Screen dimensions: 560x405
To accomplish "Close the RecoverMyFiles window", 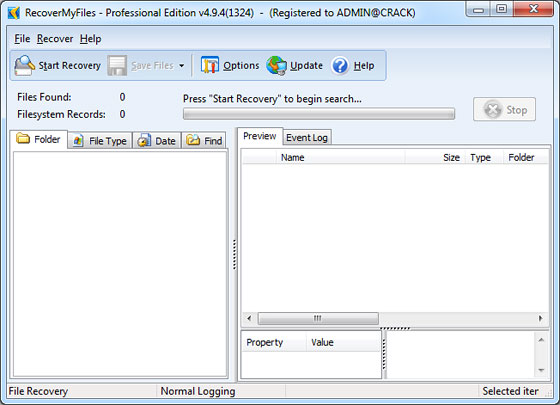I will (533, 9).
